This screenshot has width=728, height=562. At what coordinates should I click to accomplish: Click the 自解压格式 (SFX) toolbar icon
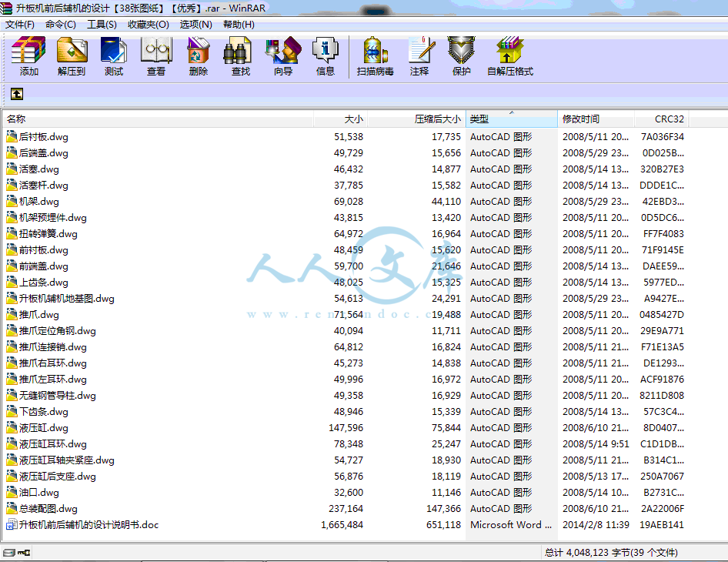coord(509,50)
